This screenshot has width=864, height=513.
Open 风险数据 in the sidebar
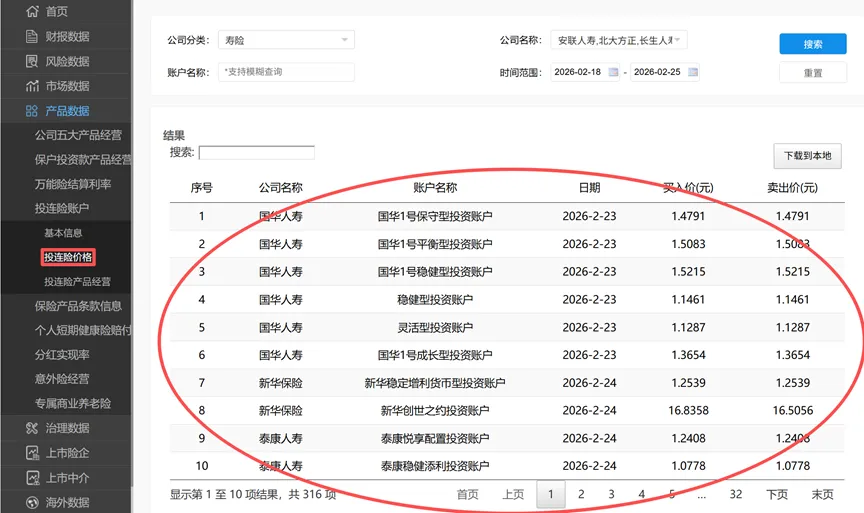coord(67,61)
